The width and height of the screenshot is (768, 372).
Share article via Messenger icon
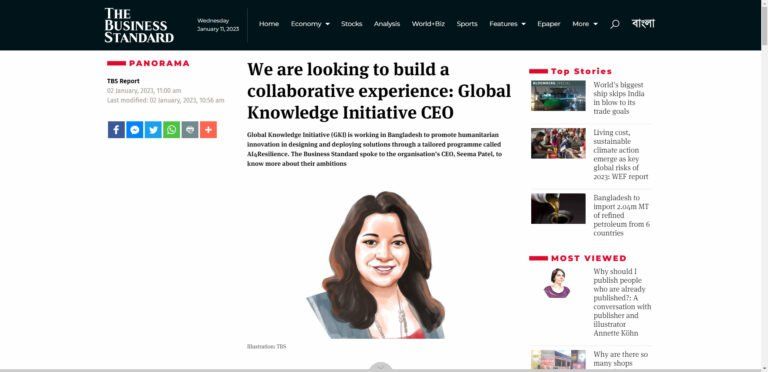[135, 130]
